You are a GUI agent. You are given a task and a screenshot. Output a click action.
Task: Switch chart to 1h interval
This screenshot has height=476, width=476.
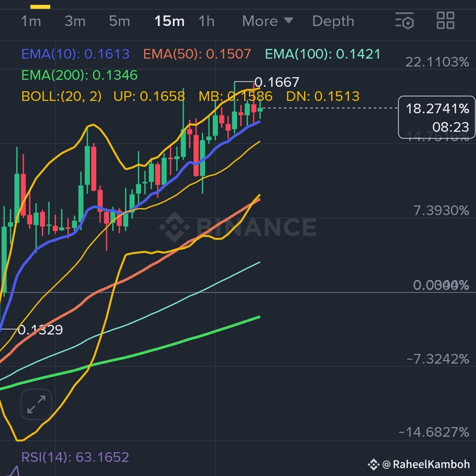206,21
